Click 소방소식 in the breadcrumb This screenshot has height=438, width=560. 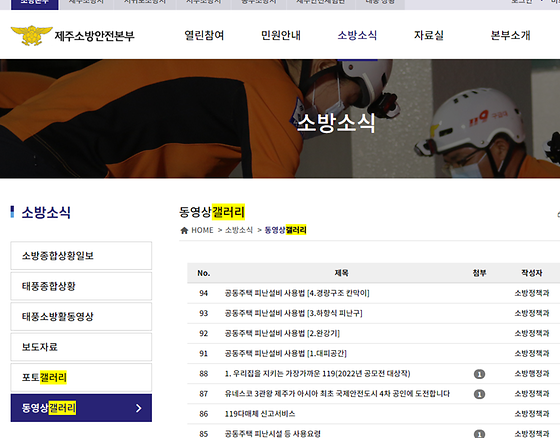point(239,230)
